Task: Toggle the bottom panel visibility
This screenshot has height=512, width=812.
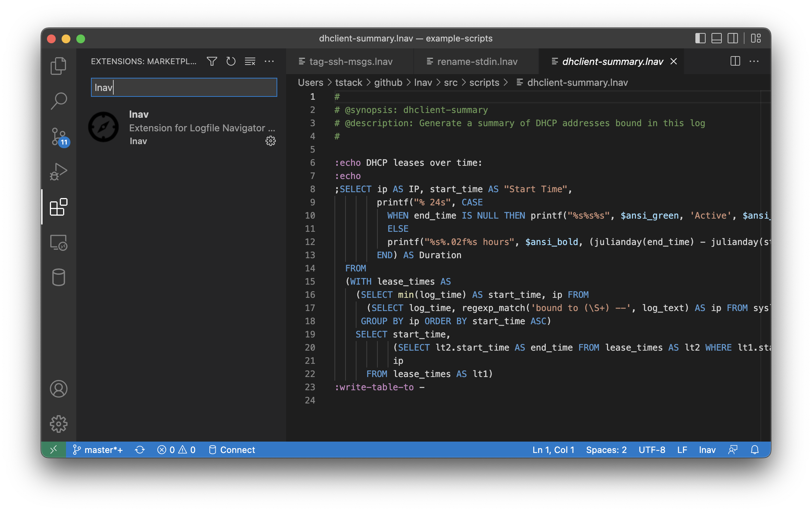Action: coord(716,38)
